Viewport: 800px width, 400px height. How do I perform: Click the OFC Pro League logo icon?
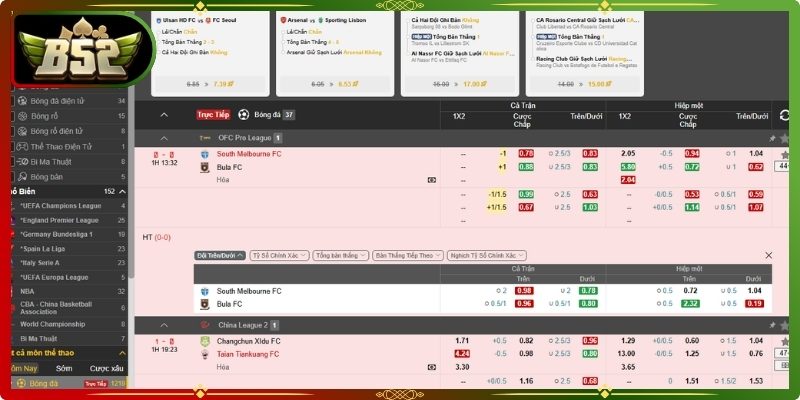click(x=205, y=138)
